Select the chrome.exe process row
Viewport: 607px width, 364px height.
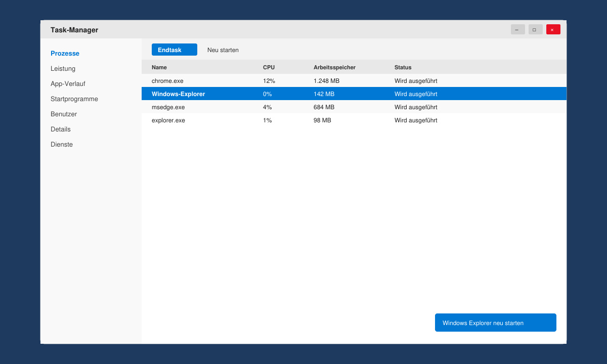pyautogui.click(x=354, y=81)
